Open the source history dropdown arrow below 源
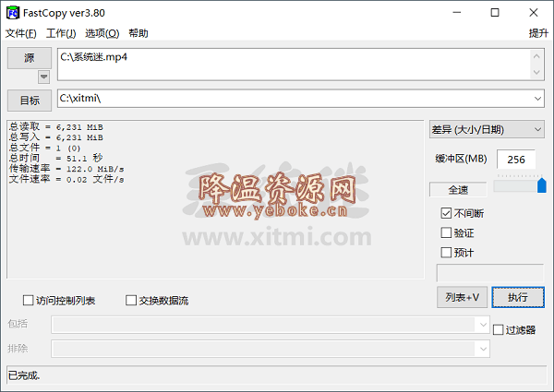 (43, 77)
